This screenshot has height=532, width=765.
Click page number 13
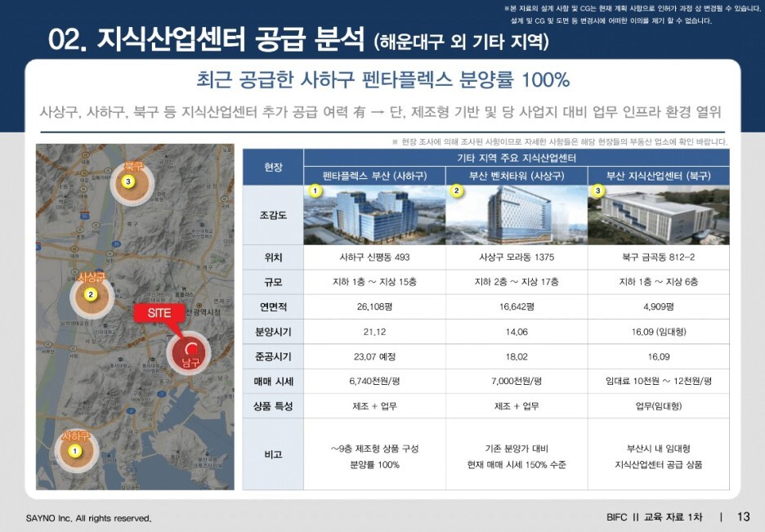pos(743,517)
